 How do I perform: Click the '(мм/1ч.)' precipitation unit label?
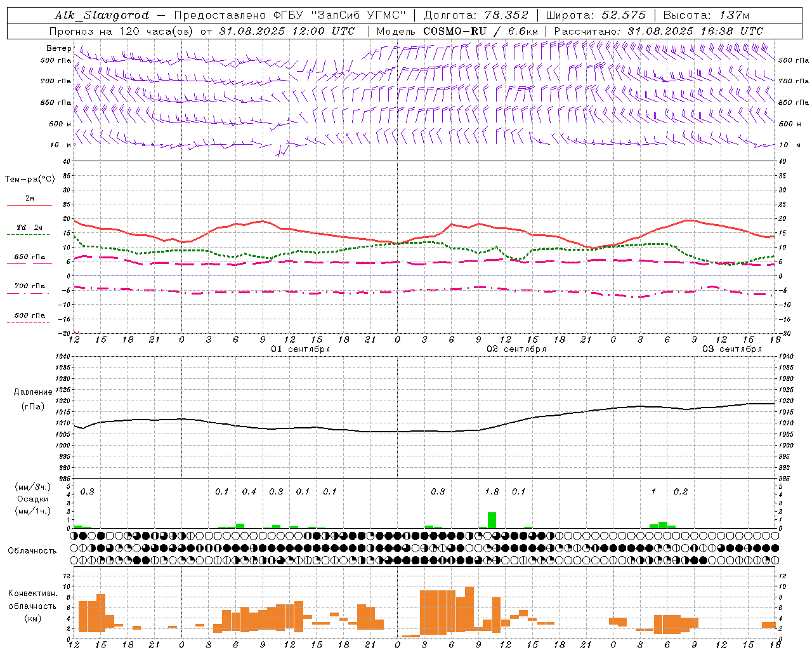pyautogui.click(x=32, y=511)
